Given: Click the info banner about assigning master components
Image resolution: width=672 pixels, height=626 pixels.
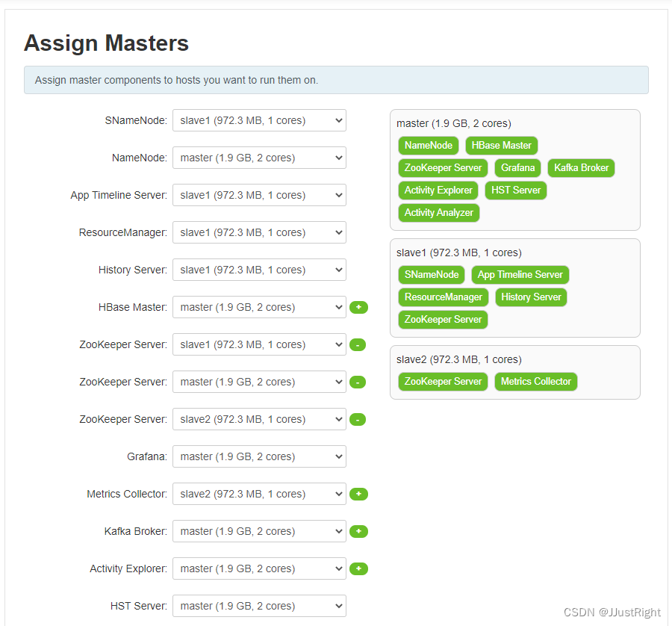Looking at the screenshot, I should tap(336, 80).
